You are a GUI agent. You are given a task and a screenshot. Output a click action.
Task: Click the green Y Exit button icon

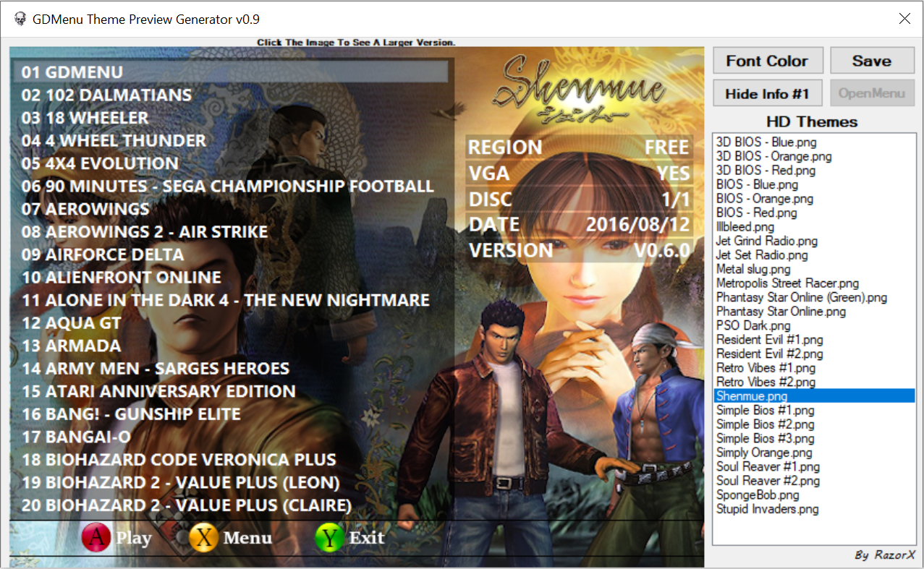(330, 538)
